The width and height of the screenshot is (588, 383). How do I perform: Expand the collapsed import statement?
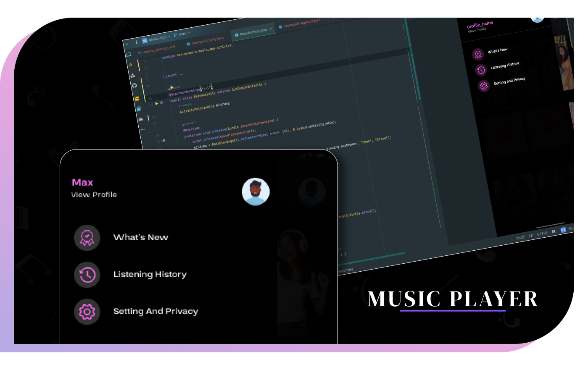pyautogui.click(x=163, y=76)
